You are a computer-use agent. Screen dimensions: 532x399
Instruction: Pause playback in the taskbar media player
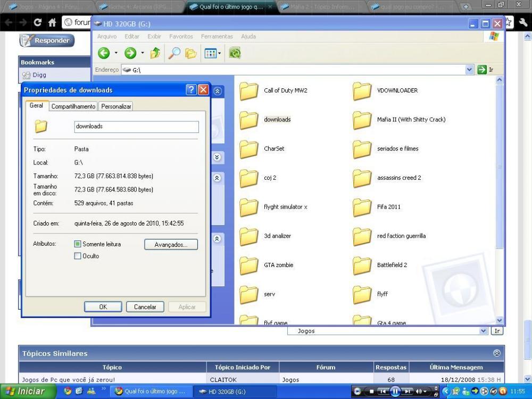(396, 391)
